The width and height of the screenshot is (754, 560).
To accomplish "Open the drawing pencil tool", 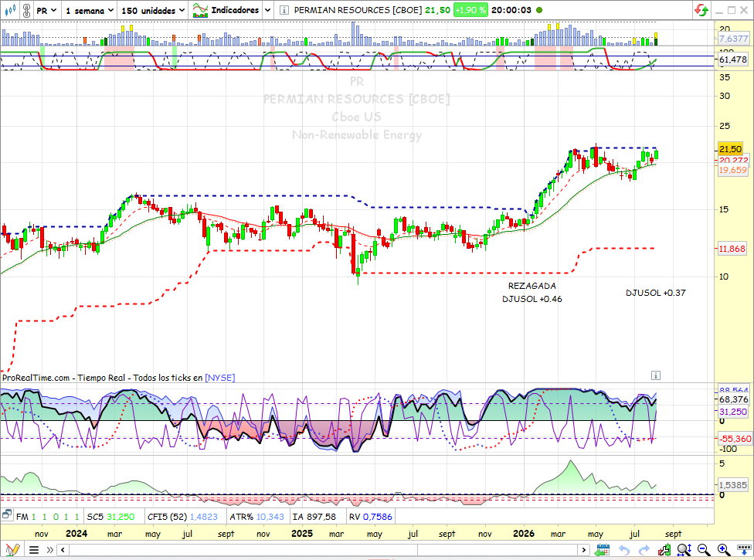I will tap(12, 549).
